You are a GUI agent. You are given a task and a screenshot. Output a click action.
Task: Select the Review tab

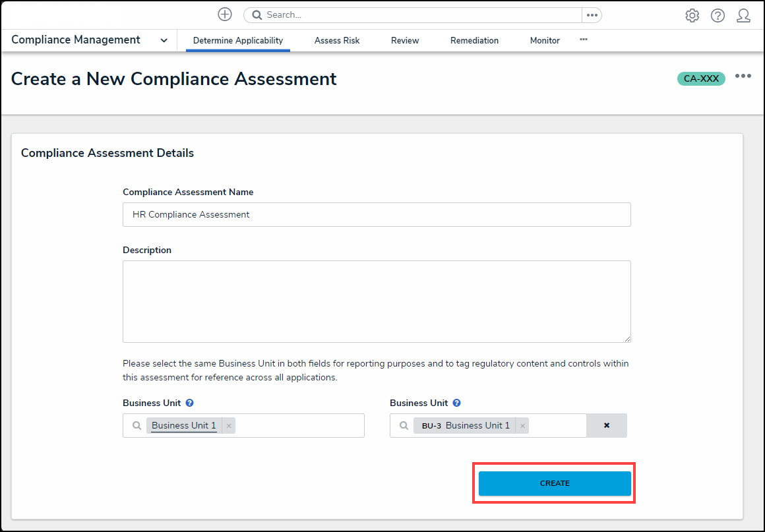[405, 40]
